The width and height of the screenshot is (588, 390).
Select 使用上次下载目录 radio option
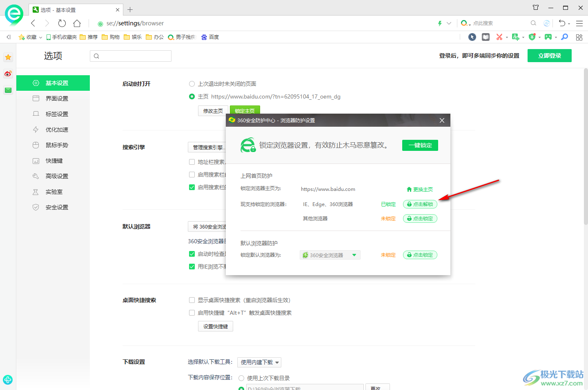coord(241,378)
